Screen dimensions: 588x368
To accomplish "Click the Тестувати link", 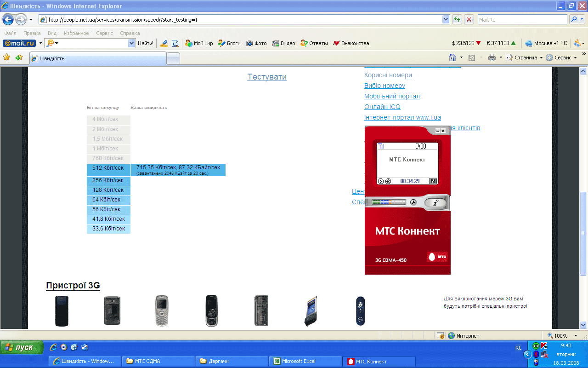I will [x=267, y=77].
